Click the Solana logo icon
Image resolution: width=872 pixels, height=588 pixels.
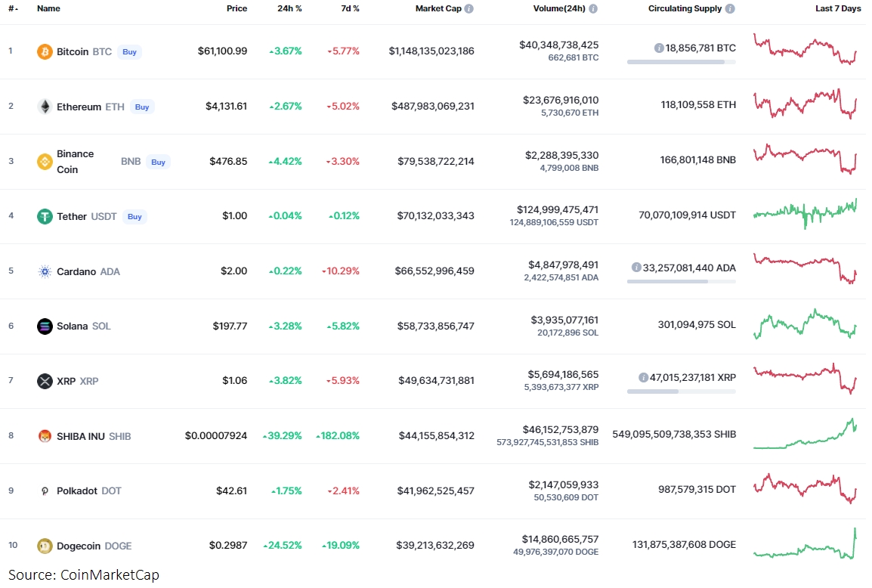coord(45,326)
